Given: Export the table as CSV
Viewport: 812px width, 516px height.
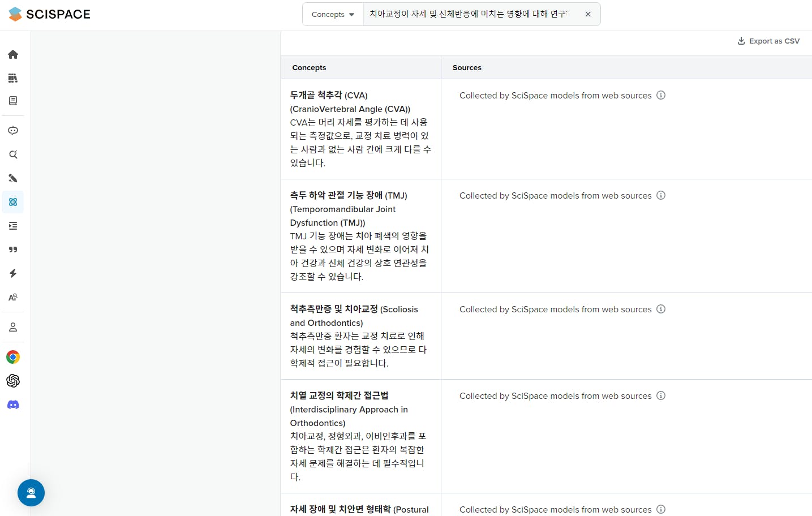Looking at the screenshot, I should (x=768, y=41).
